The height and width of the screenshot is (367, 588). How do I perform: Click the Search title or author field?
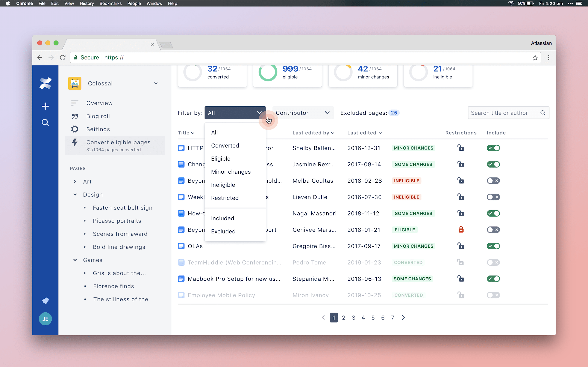(x=504, y=113)
